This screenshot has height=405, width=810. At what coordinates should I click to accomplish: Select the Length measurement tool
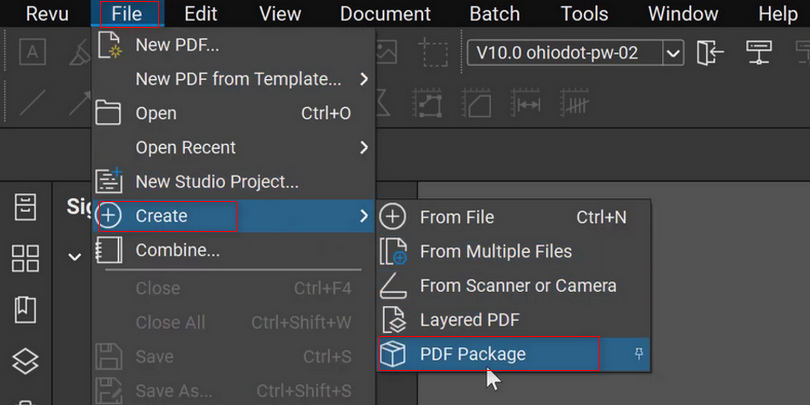click(x=526, y=103)
